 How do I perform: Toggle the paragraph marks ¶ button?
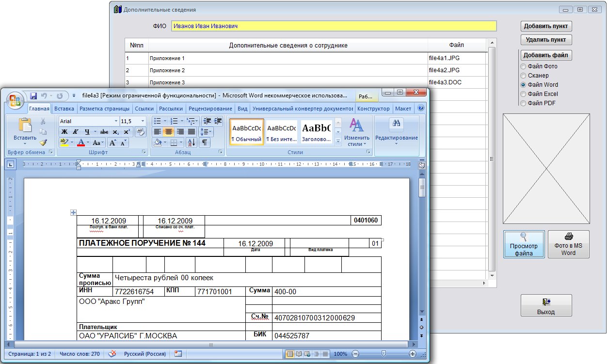point(205,142)
